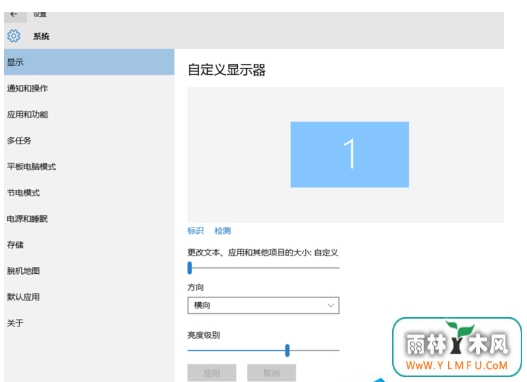Click the 标识 link

(x=196, y=231)
